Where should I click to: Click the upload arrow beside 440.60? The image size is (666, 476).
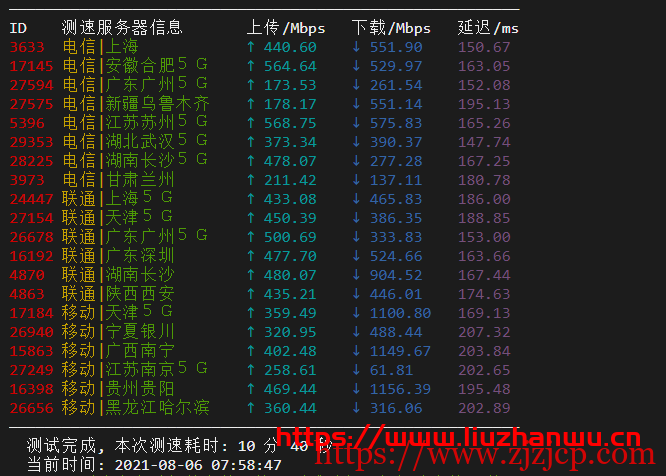coord(250,47)
